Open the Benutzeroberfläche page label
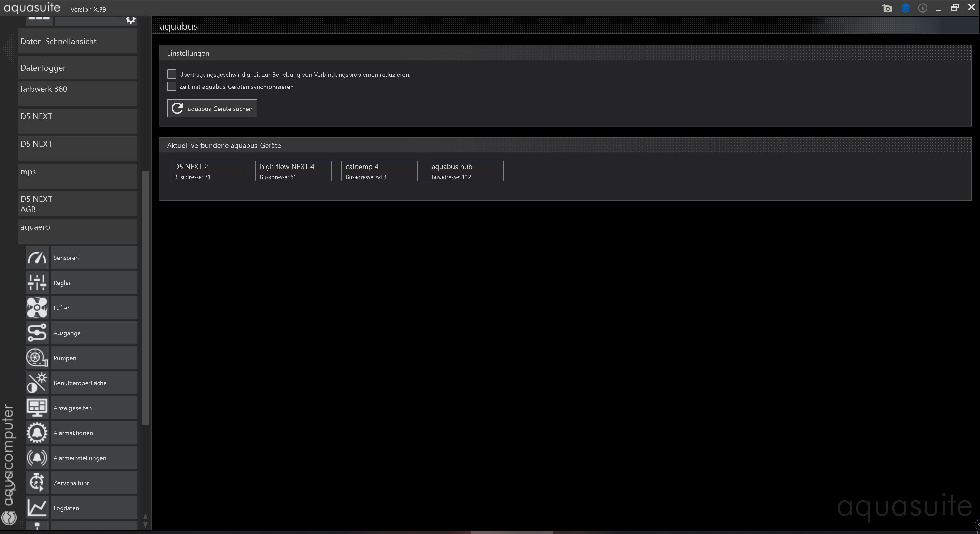The width and height of the screenshot is (980, 534). click(x=94, y=383)
